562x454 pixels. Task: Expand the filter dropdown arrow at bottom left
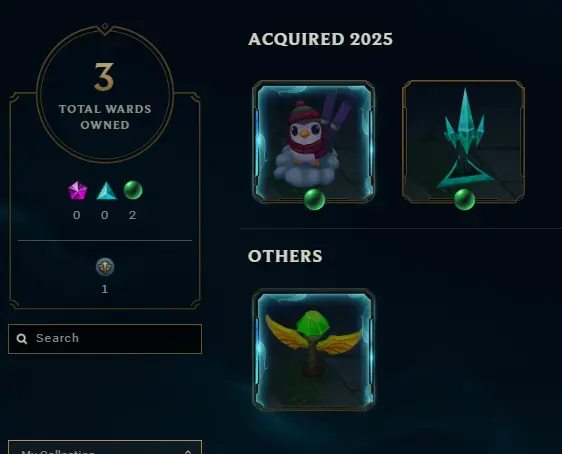pyautogui.click(x=188, y=451)
